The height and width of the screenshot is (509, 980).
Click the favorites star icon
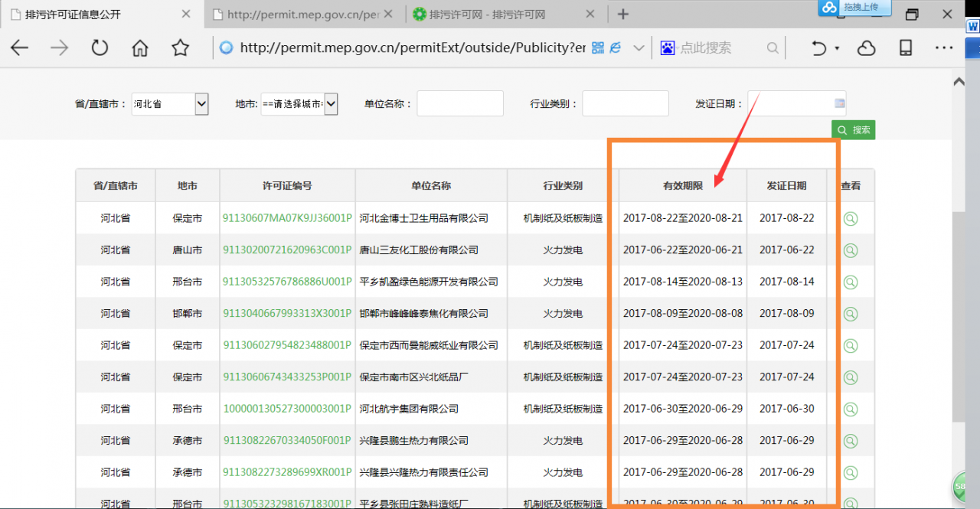point(180,47)
